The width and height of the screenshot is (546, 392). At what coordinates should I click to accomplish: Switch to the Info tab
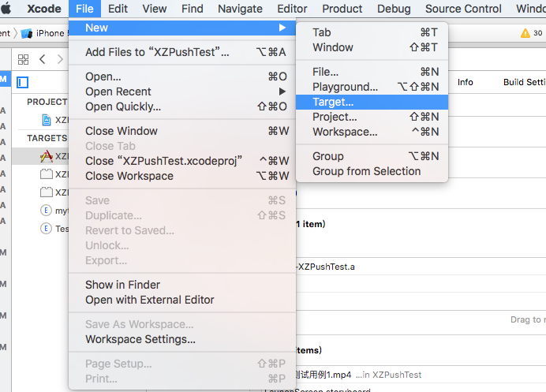coord(466,82)
